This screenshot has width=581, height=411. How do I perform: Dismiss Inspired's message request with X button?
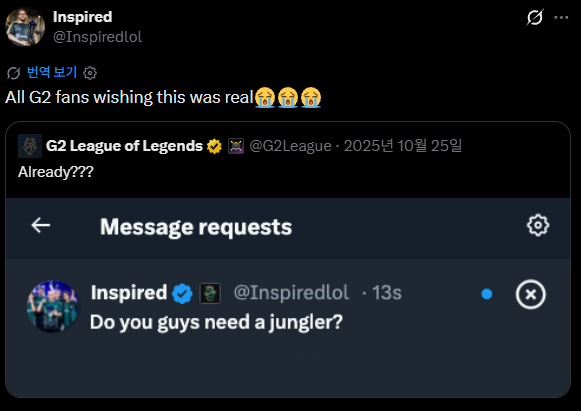(531, 294)
